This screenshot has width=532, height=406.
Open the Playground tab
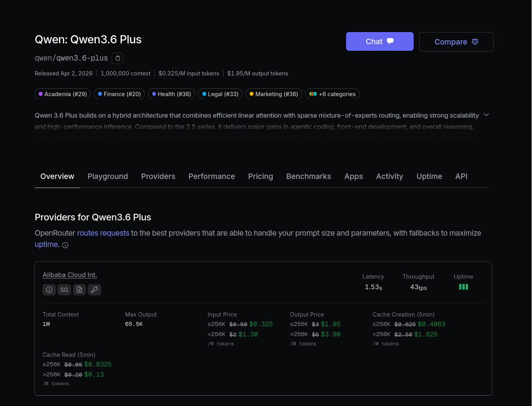click(108, 176)
